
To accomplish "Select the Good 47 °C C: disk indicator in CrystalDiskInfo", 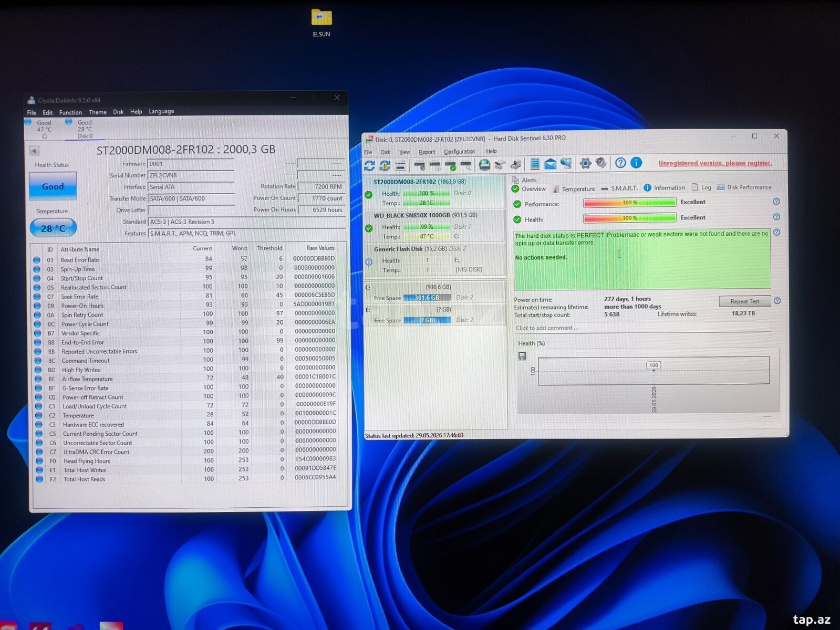I will [x=40, y=129].
